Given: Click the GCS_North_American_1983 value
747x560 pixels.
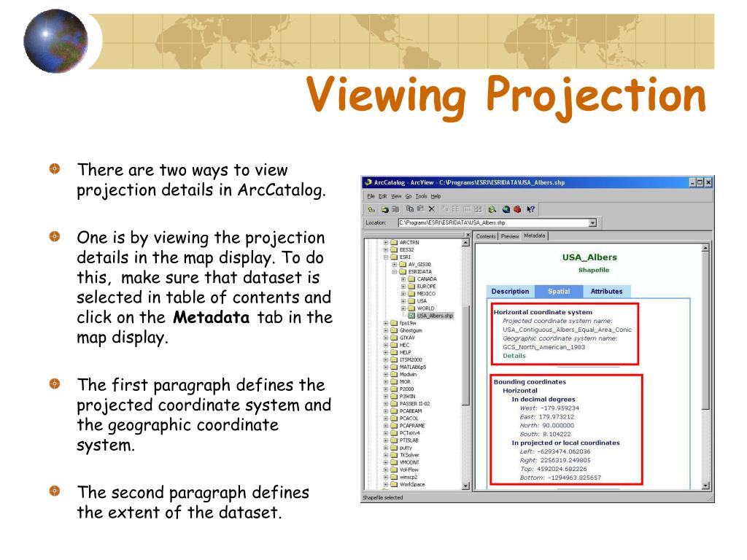Looking at the screenshot, I should [543, 347].
